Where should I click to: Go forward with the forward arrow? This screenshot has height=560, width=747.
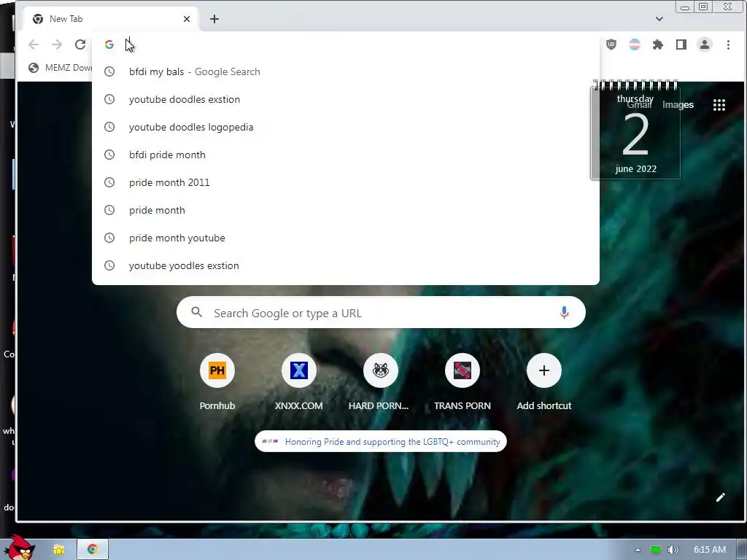point(57,44)
